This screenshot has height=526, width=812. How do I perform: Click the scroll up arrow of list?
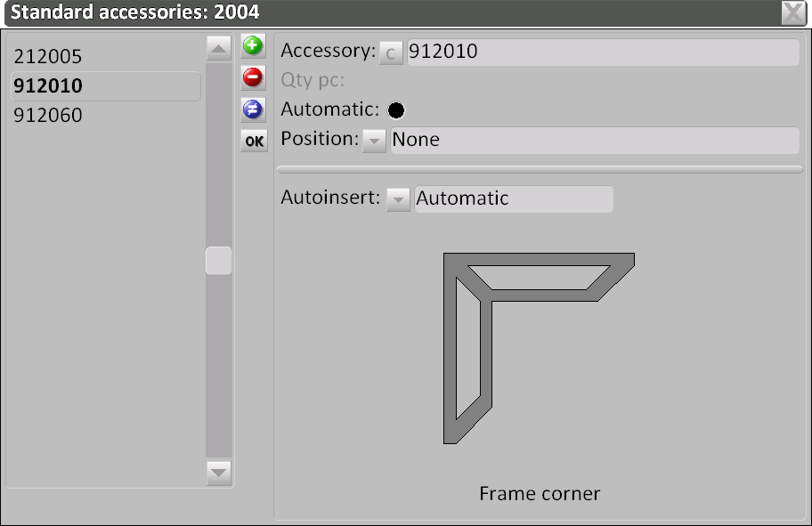(218, 49)
